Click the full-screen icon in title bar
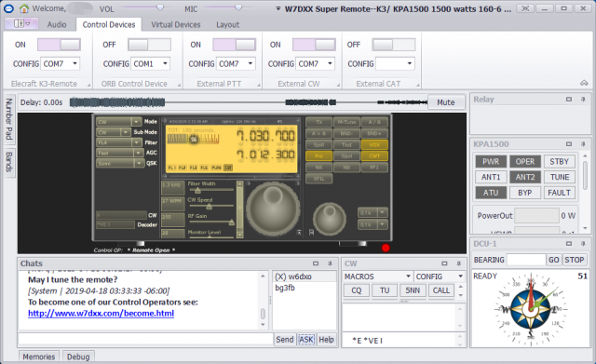Image resolution: width=596 pixels, height=364 pixels. (525, 8)
